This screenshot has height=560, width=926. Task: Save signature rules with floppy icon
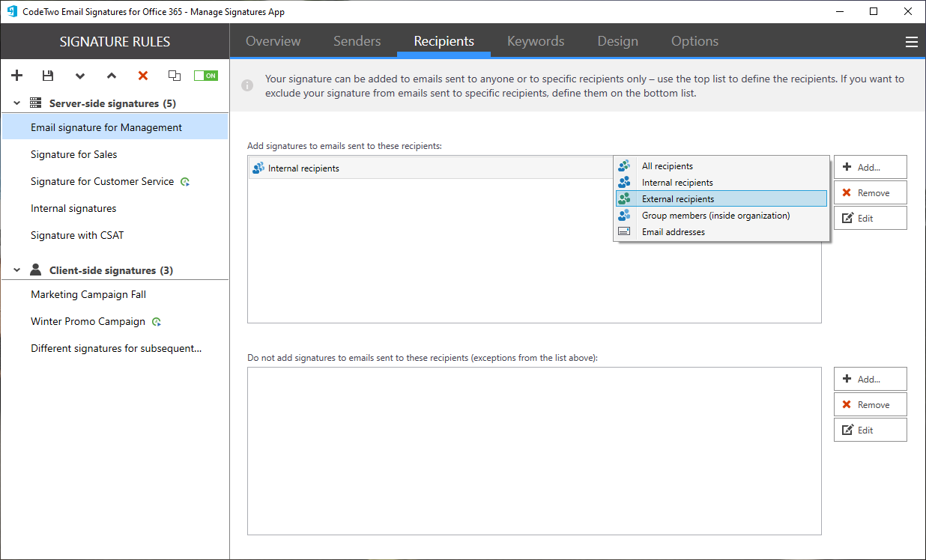click(48, 76)
